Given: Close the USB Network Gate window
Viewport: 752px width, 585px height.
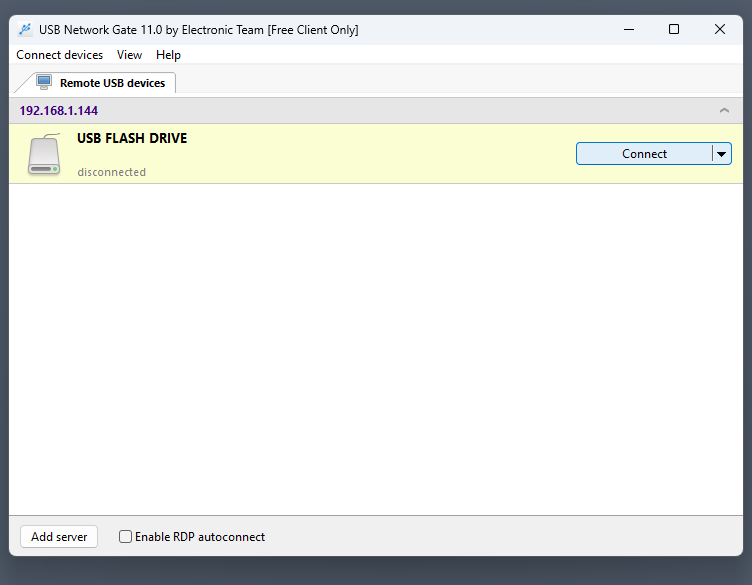Looking at the screenshot, I should click(719, 29).
